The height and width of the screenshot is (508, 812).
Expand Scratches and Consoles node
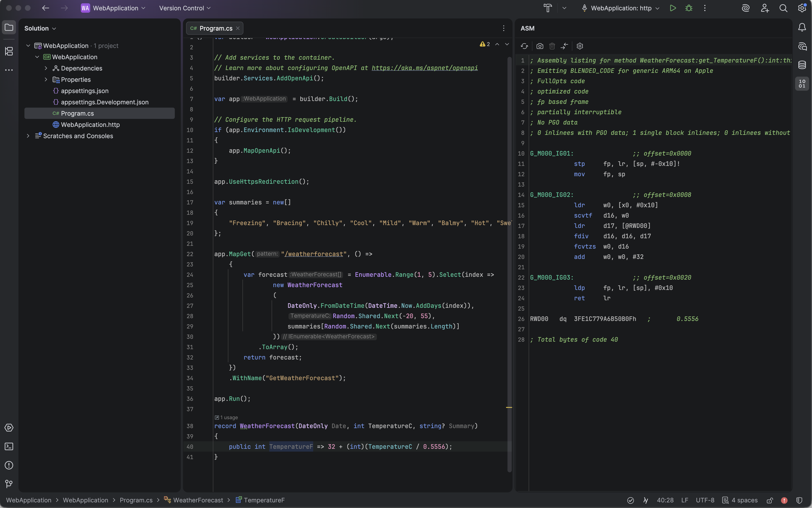tap(28, 136)
